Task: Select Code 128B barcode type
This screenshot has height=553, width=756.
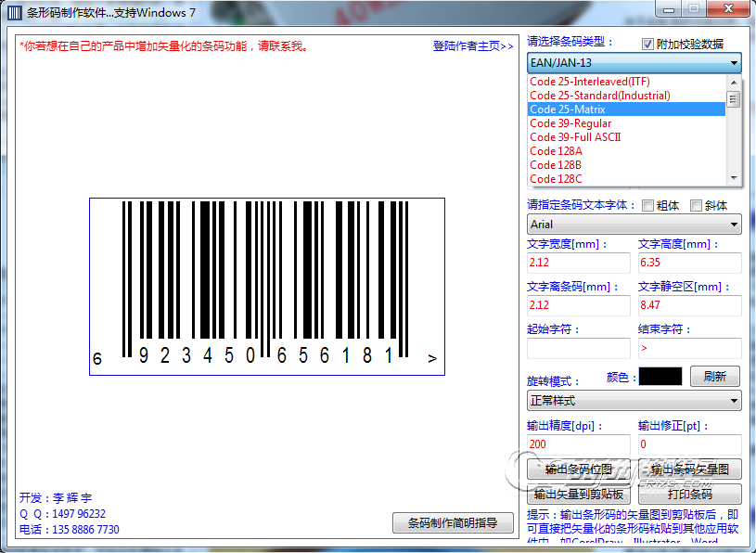Action: (626, 165)
